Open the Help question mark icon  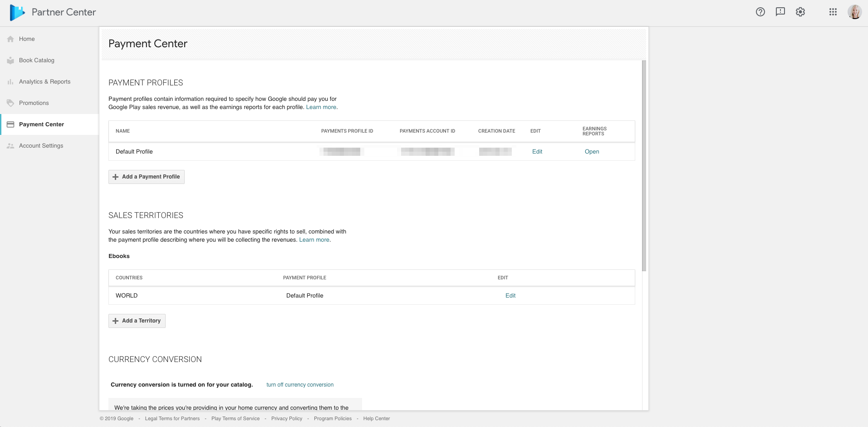click(760, 12)
